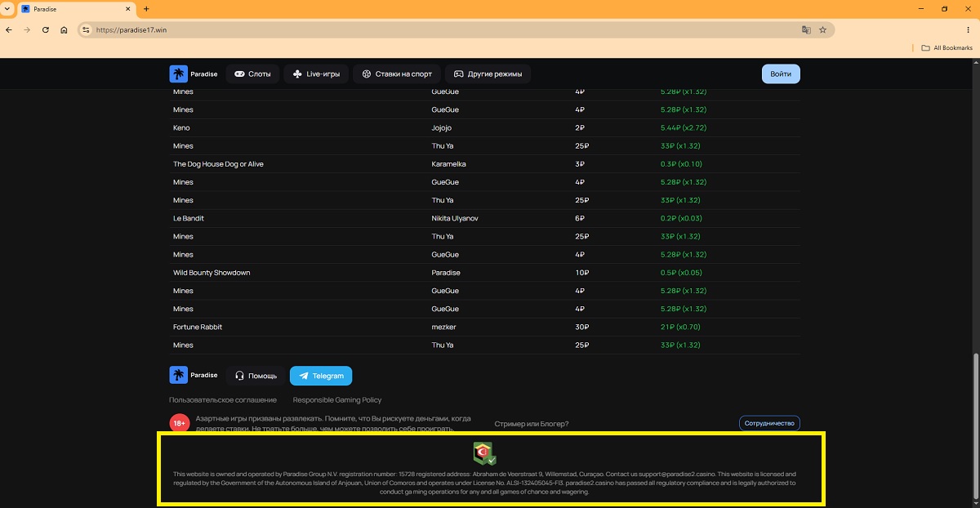Image resolution: width=980 pixels, height=508 pixels.
Task: Go back to the previous page
Action: [9, 29]
